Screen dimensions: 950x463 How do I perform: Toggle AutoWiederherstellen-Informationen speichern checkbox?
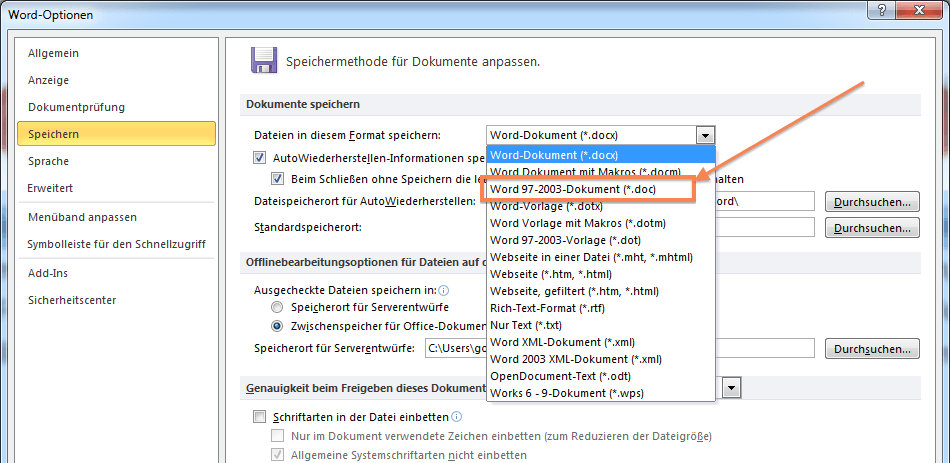point(260,158)
